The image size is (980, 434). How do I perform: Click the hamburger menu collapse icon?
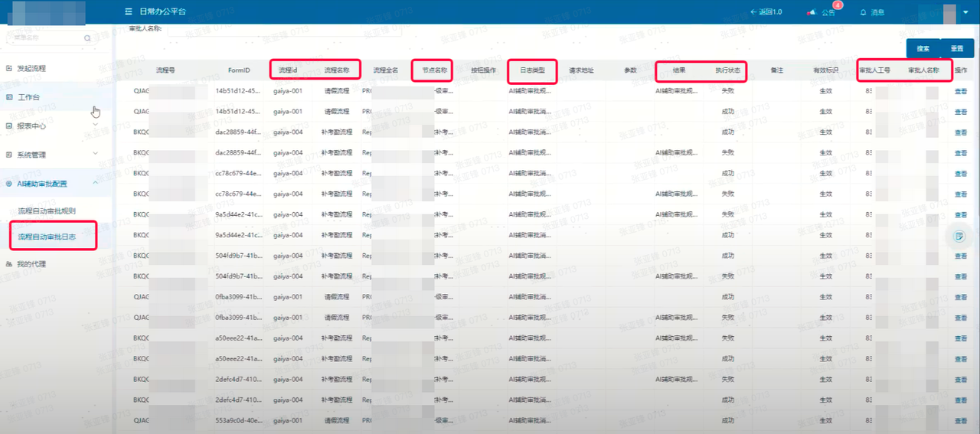tap(128, 12)
